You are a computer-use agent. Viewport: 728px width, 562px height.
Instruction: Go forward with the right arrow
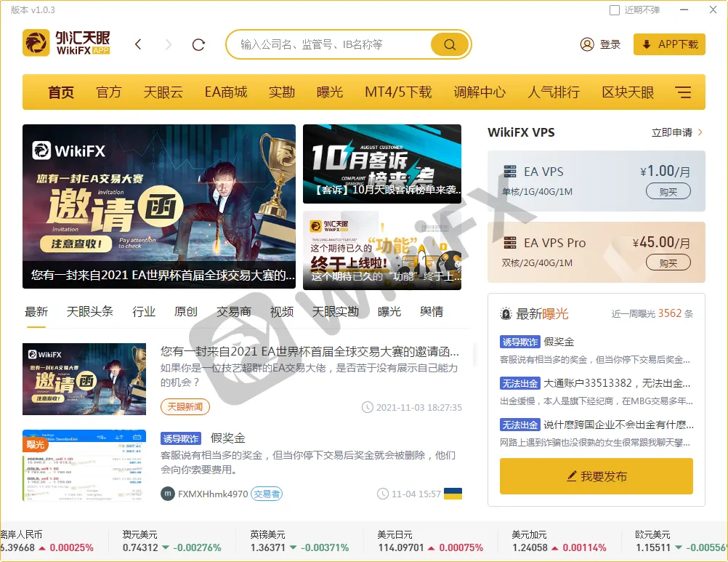point(168,44)
